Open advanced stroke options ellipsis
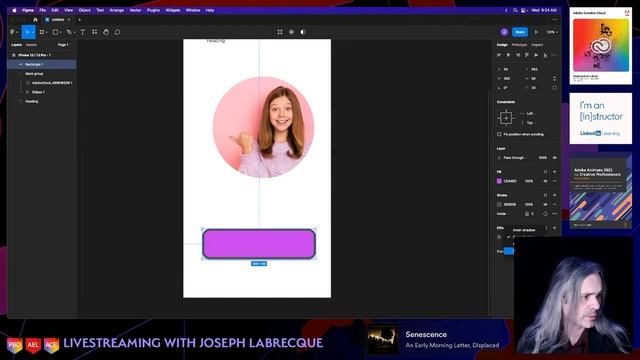 554,214
